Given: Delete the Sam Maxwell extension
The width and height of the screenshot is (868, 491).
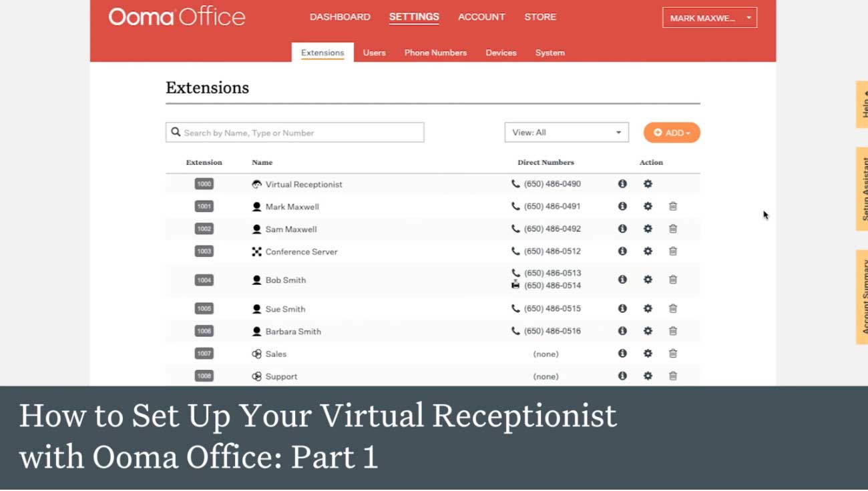Looking at the screenshot, I should point(673,229).
